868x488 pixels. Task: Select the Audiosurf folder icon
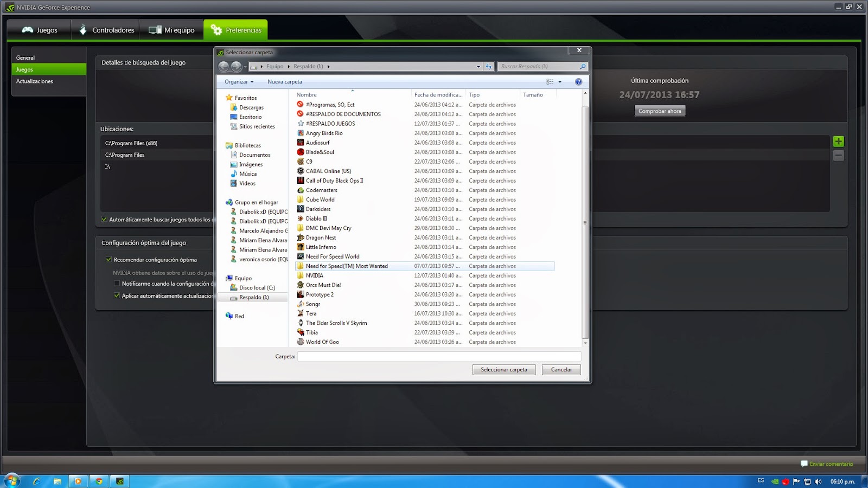[301, 143]
